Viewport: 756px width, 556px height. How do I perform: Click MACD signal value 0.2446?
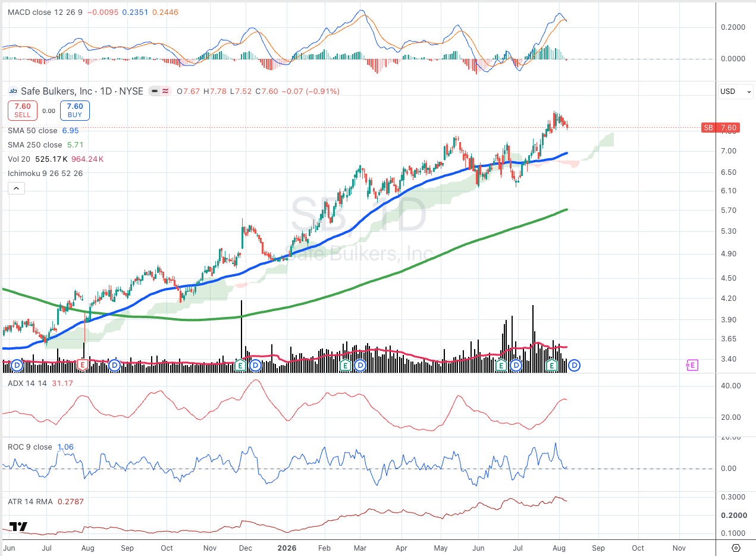[x=165, y=12]
